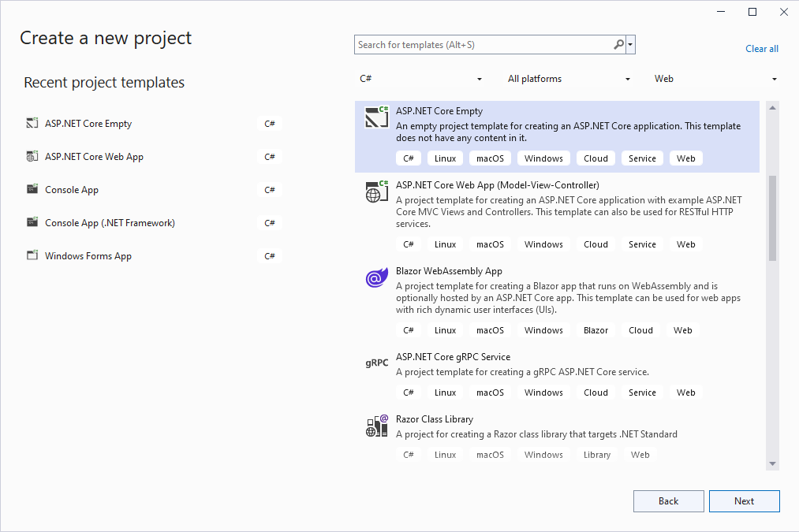
Task: Click the purple Blazor WebAssembly App icon
Action: pyautogui.click(x=376, y=277)
